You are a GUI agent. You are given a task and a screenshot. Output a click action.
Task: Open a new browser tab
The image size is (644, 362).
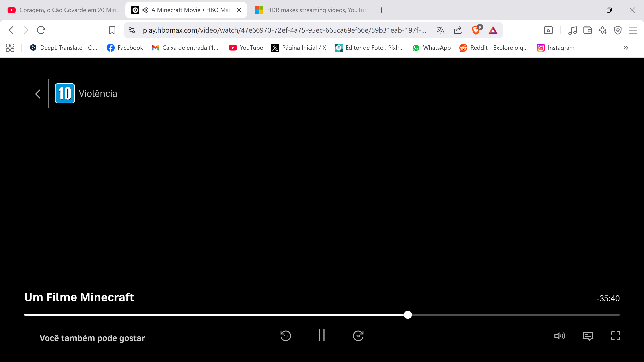[x=381, y=10]
